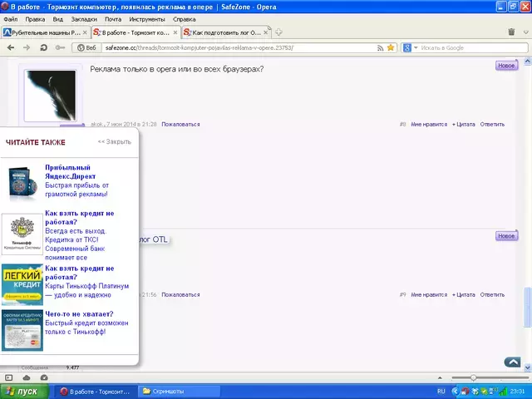Image resolution: width=532 pixels, height=399 pixels.
Task: Add a new tab with plus icon
Action: pyautogui.click(x=278, y=32)
